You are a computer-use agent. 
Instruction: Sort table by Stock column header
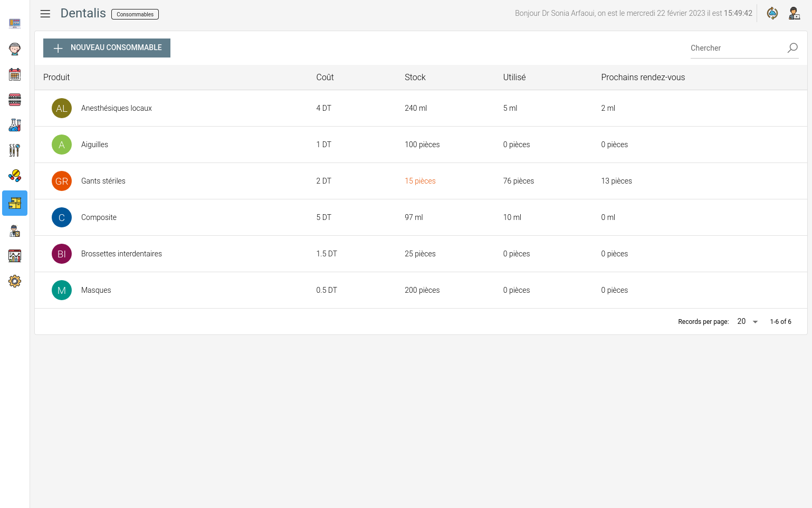pos(415,78)
